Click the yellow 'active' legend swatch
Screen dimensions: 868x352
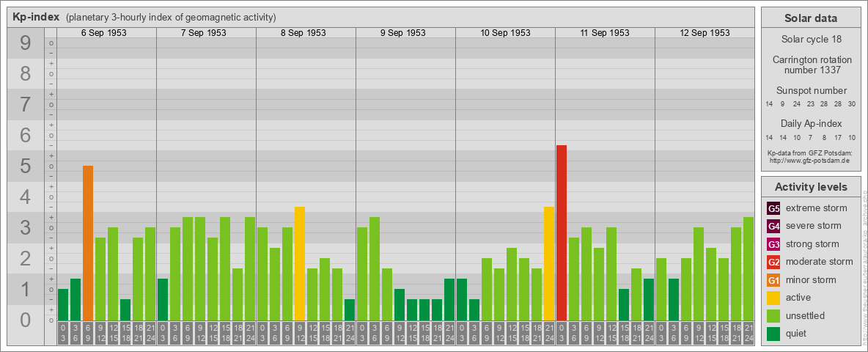[x=773, y=298]
